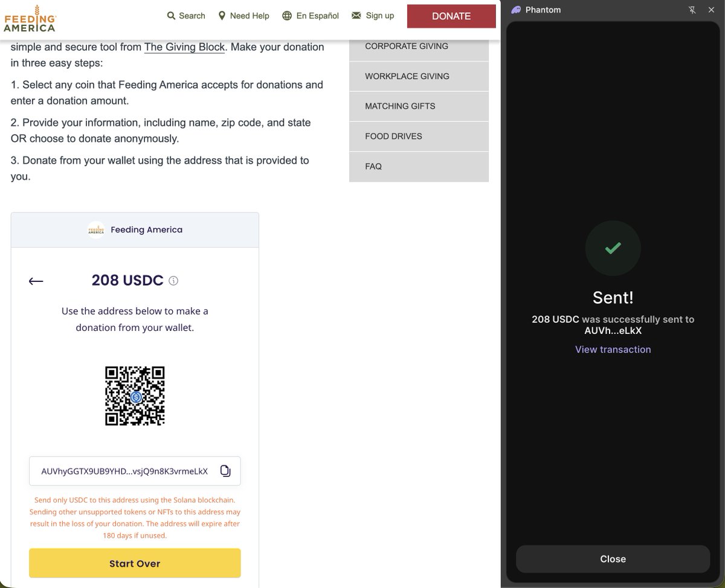Open Need Help location link
Screen dimensions: 725x588
coord(243,16)
